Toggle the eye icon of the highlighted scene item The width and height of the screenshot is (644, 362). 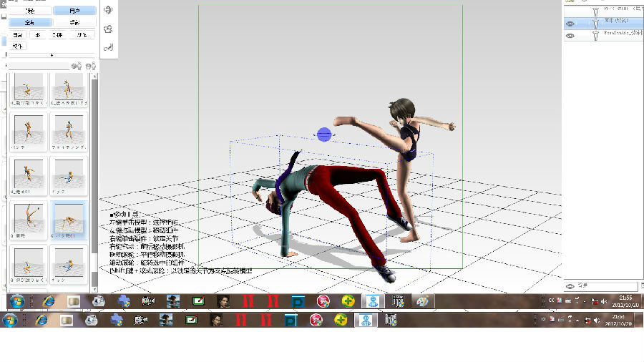point(570,23)
